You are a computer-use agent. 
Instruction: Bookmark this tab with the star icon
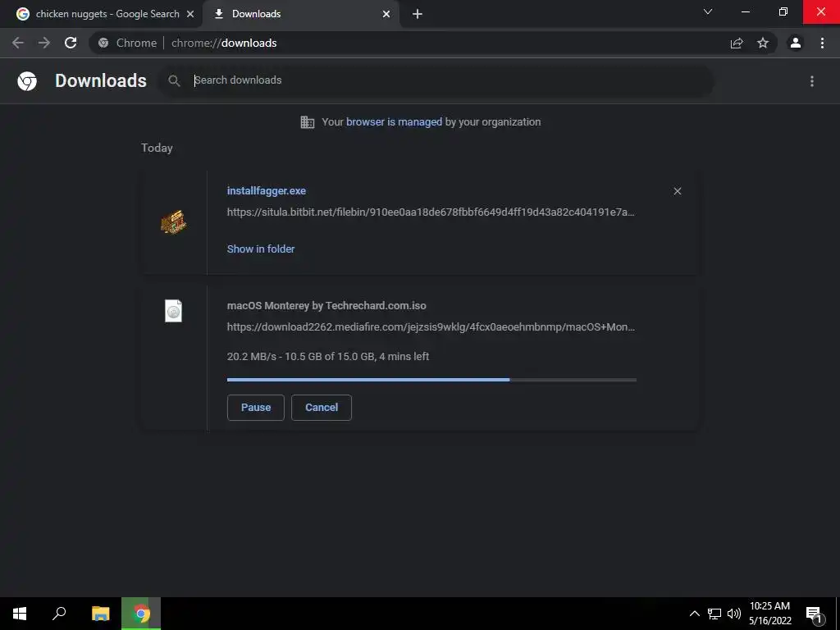(763, 43)
